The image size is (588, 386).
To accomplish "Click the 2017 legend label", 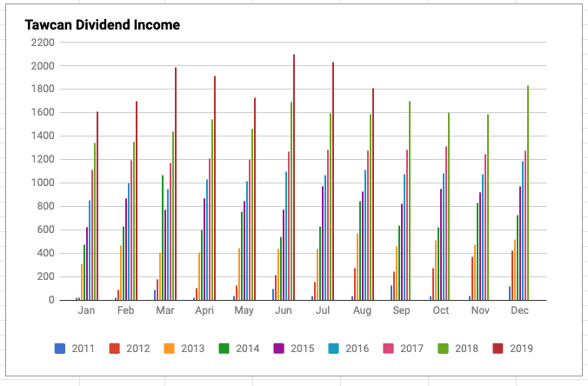I will 411,349.
